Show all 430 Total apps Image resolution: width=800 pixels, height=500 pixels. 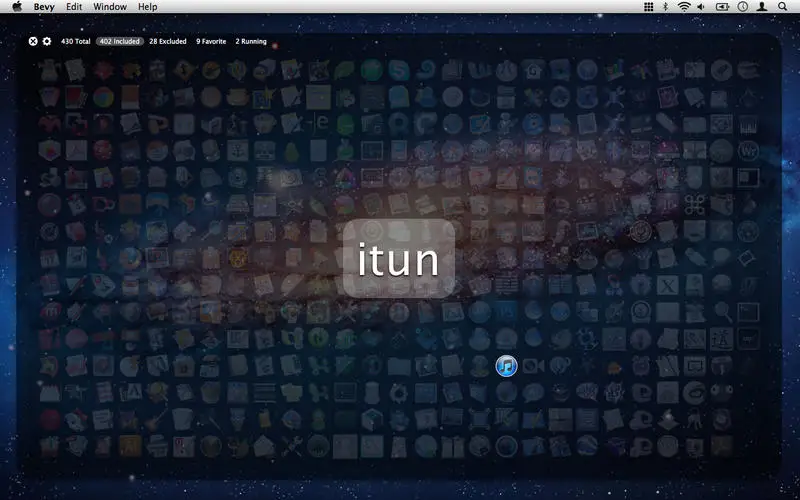(76, 41)
